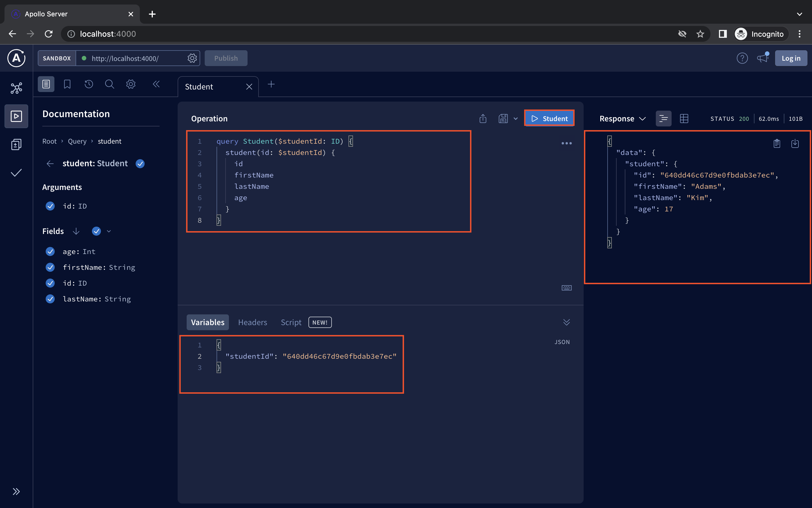Collapse the Variables panel with chevron
This screenshot has width=812, height=508.
point(566,322)
